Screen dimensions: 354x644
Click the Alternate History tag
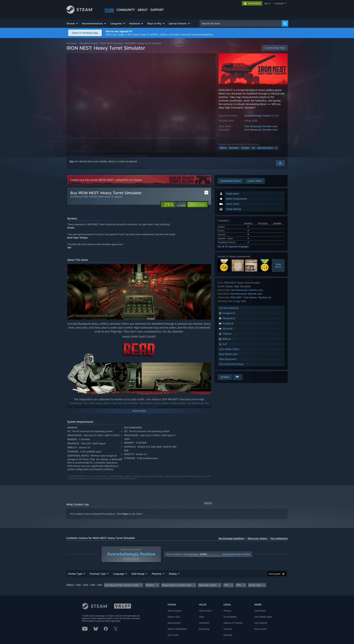265,148
